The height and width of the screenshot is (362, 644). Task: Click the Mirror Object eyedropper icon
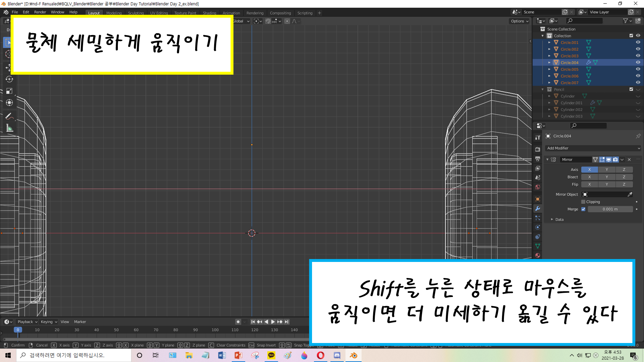630,194
